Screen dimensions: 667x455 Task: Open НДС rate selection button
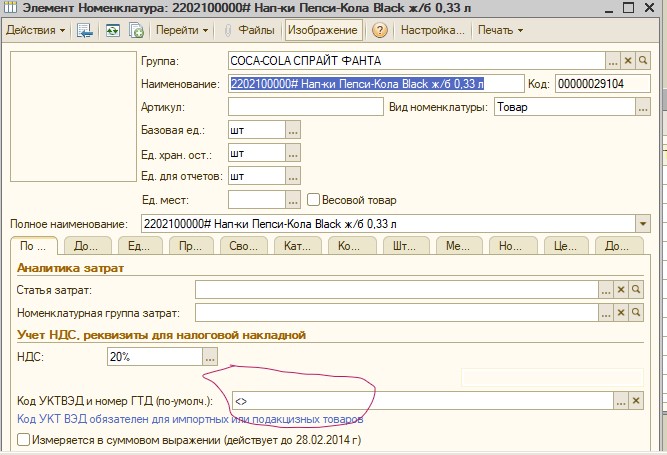[210, 357]
